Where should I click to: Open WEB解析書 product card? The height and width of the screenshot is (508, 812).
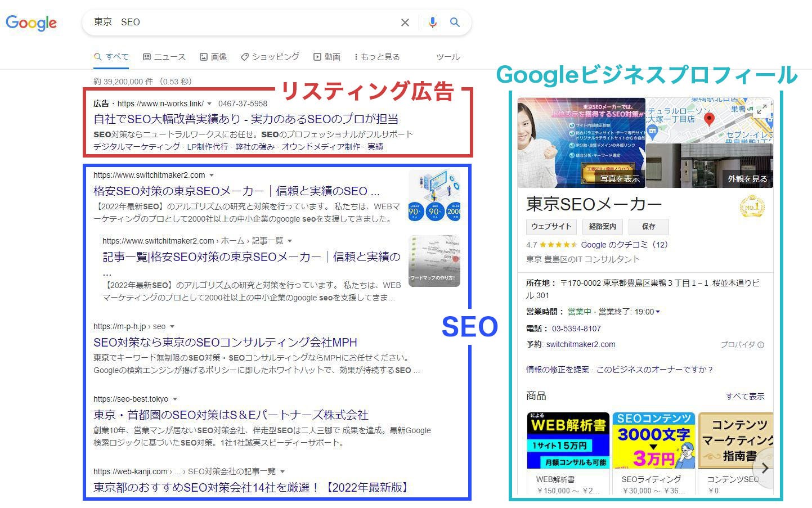click(x=568, y=453)
